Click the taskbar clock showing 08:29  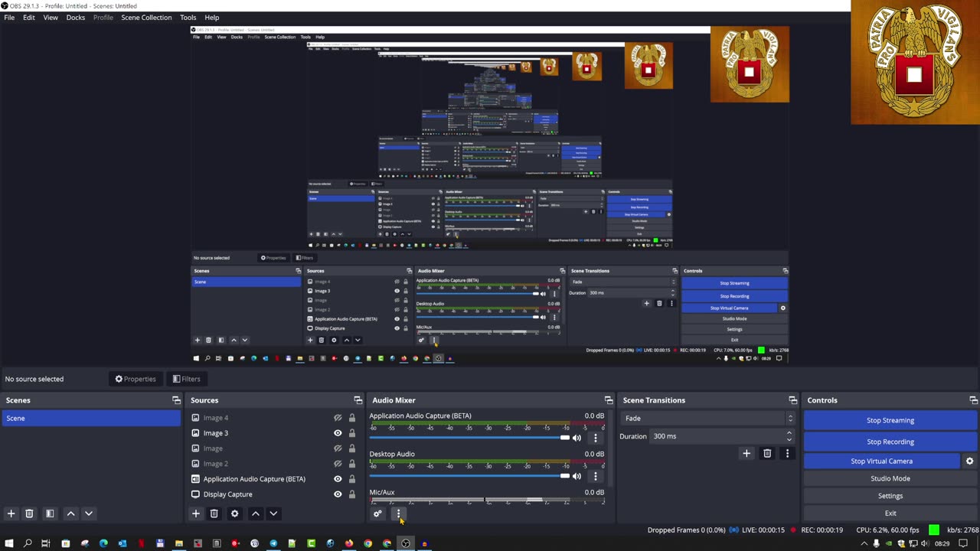pyautogui.click(x=942, y=543)
